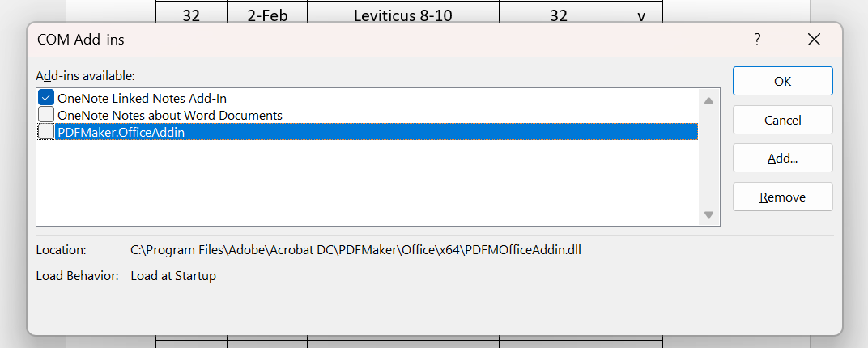Click the Leviticus 8-10 table cell
This screenshot has height=348, width=868.
(x=402, y=15)
